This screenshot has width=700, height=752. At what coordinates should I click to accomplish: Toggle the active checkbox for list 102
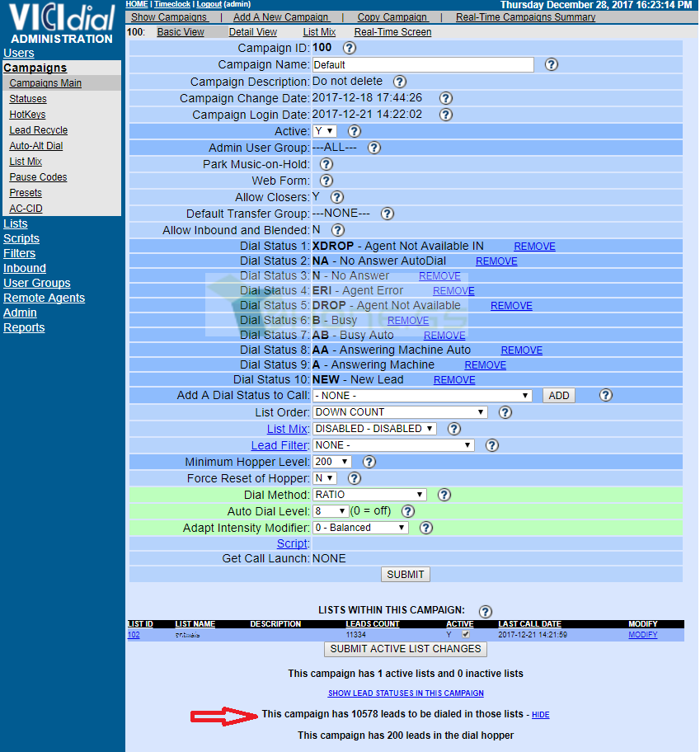[x=465, y=635]
